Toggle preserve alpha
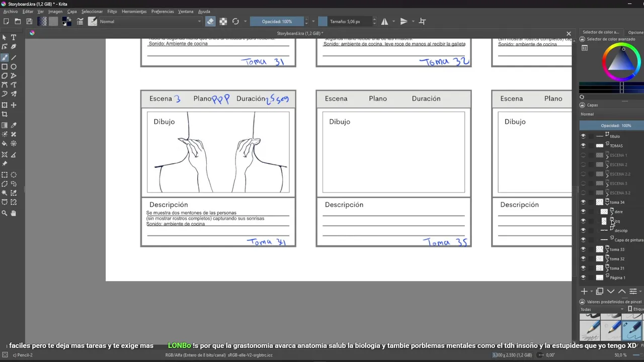The height and width of the screenshot is (362, 644). (223, 22)
